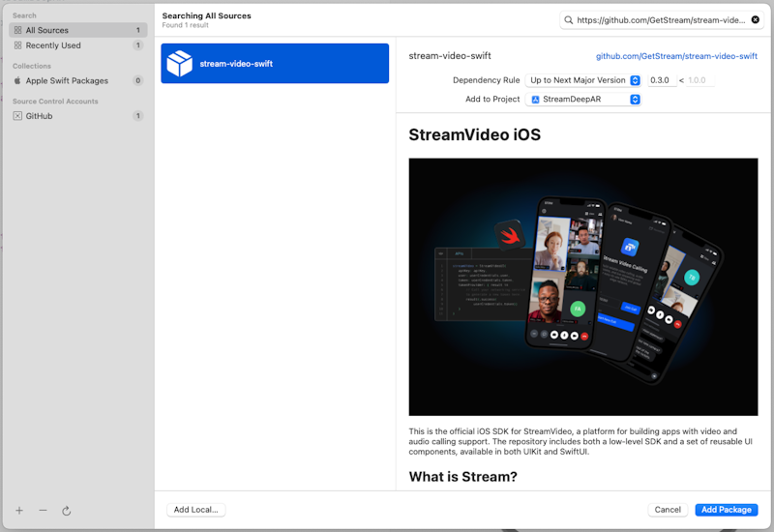
Task: Open Recently Used sources
Action: 53,45
